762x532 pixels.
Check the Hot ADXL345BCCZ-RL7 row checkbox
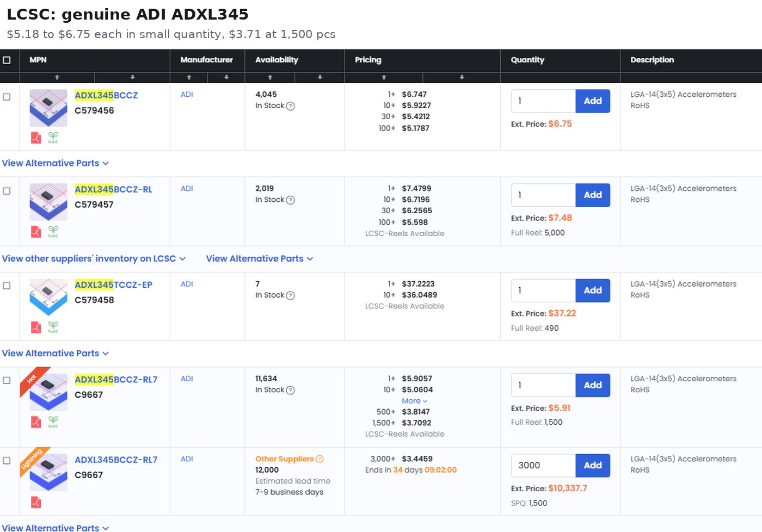point(7,380)
